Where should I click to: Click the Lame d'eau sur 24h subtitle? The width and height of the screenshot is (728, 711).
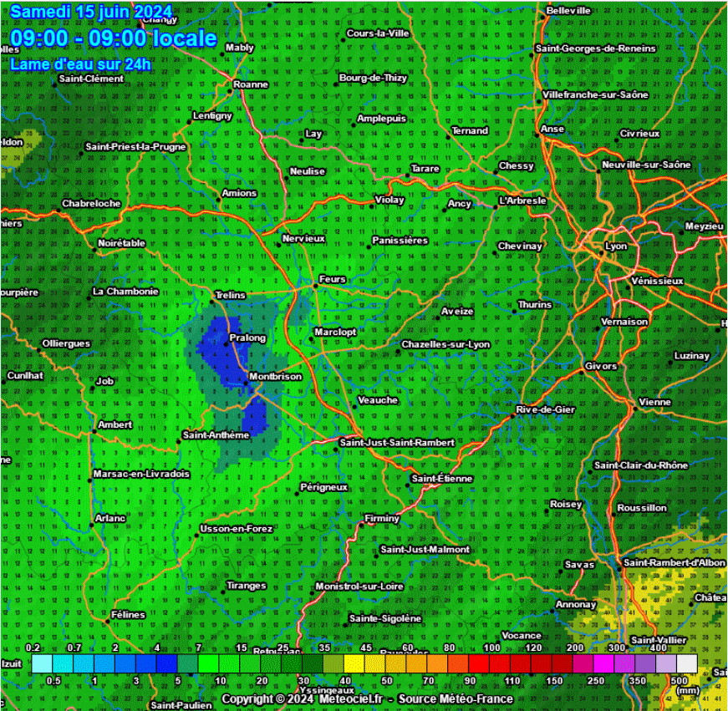point(81,64)
